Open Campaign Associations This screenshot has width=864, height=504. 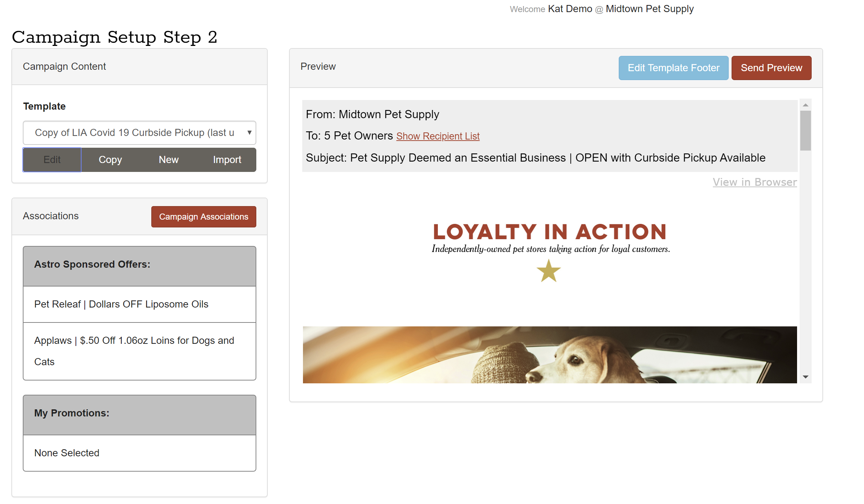(203, 216)
